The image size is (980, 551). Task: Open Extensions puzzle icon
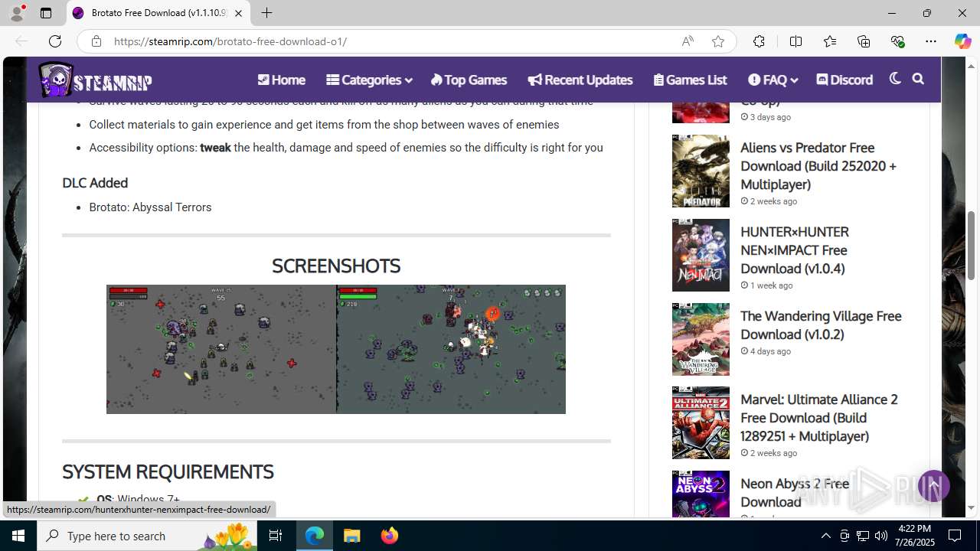(x=759, y=41)
